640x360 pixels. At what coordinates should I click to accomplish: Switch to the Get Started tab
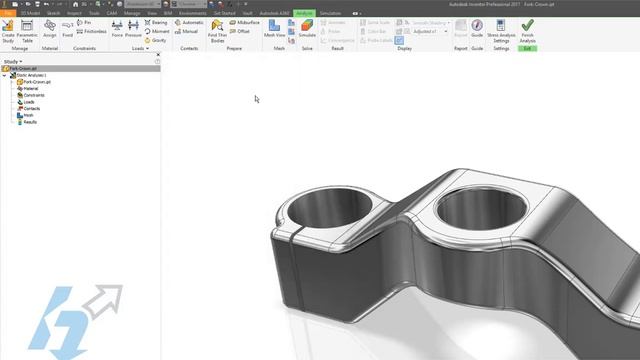pos(224,13)
